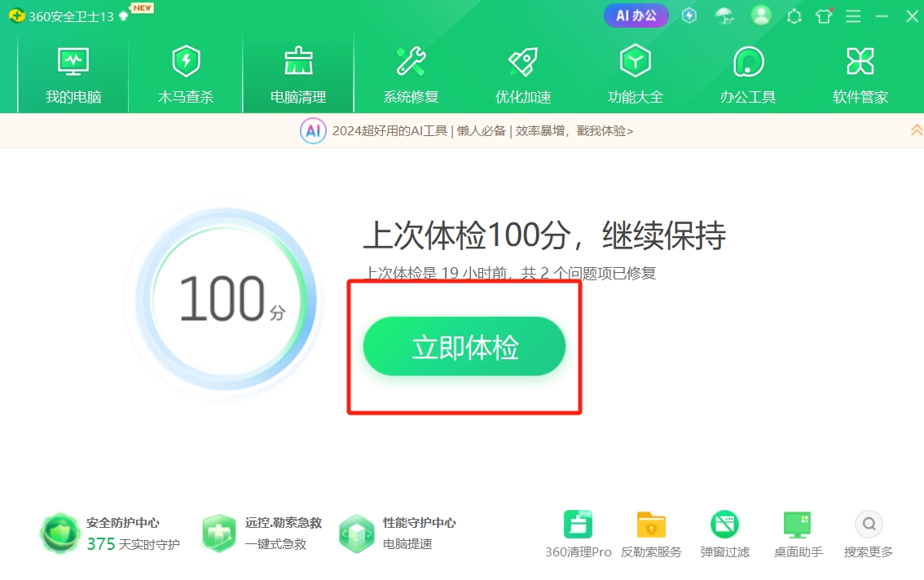Open 软件管家 tab
The width and height of the screenshot is (924, 580).
tap(860, 74)
